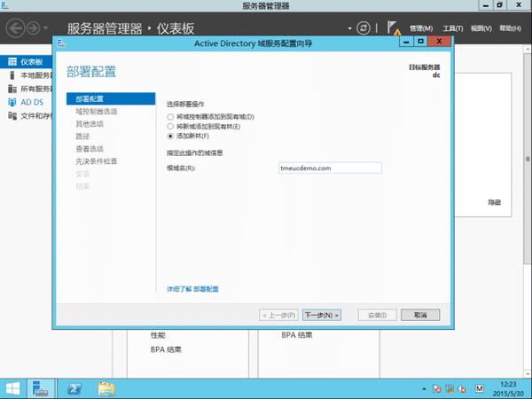Viewport: 532px width, 399px height.
Task: Click the third system tray icon after the arrow
Action: pyautogui.click(x=462, y=389)
